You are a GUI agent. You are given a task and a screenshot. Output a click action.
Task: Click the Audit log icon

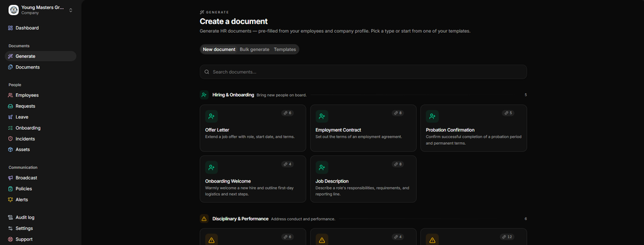[x=11, y=217]
